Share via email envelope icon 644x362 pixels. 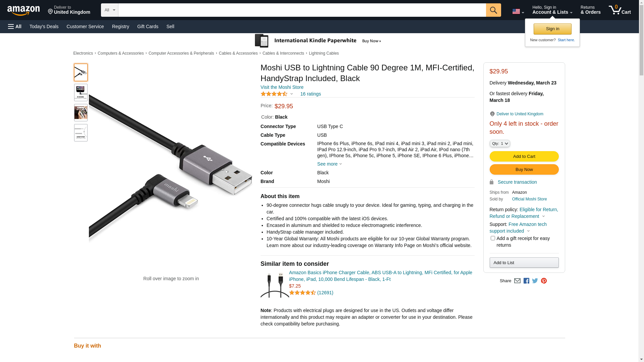pos(517,281)
